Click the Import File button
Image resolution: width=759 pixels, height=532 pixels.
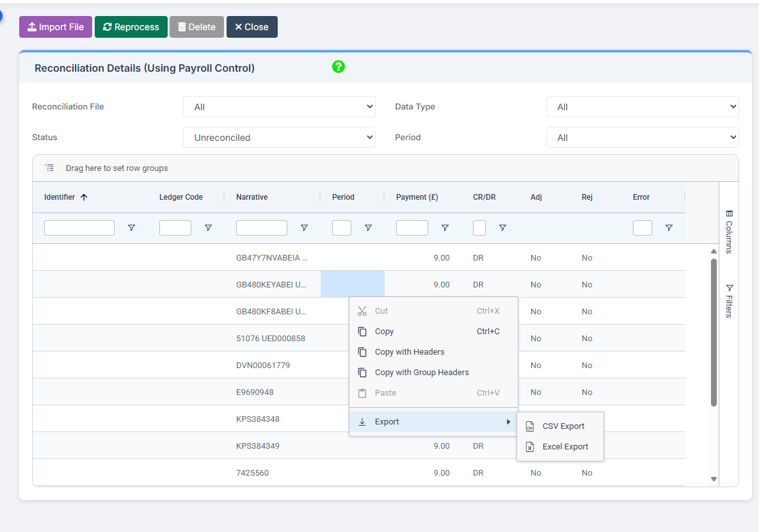[x=56, y=27]
